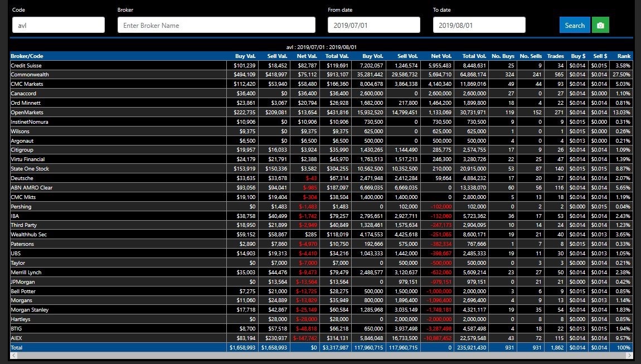This screenshot has width=641, height=364.
Task: Sort table by Buy $ column
Action: coord(578,56)
